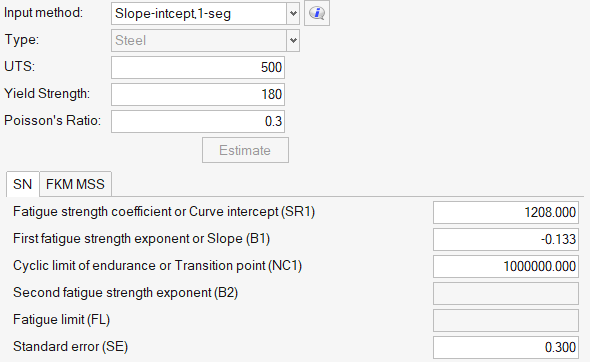Open the Input method dropdown arrow
This screenshot has height=362, width=590.
tap(293, 14)
